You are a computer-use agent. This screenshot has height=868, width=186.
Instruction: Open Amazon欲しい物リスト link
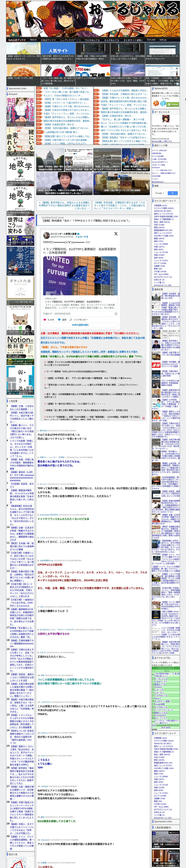pos(162,141)
